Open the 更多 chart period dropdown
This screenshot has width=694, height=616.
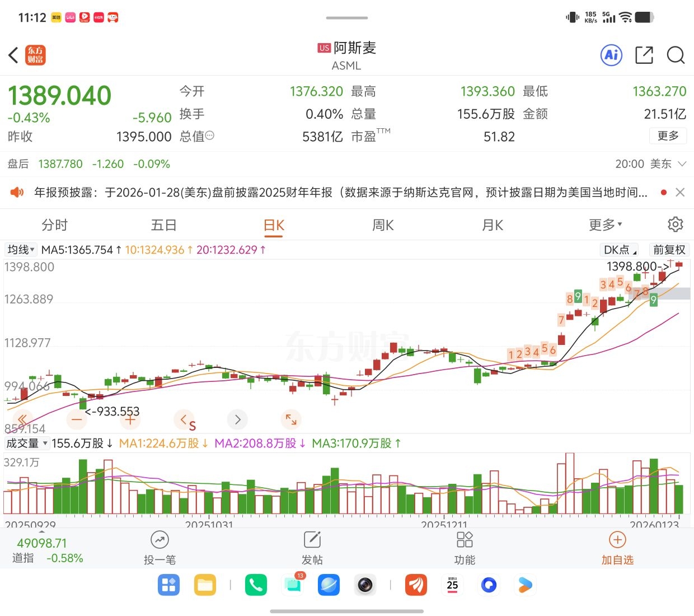point(606,225)
